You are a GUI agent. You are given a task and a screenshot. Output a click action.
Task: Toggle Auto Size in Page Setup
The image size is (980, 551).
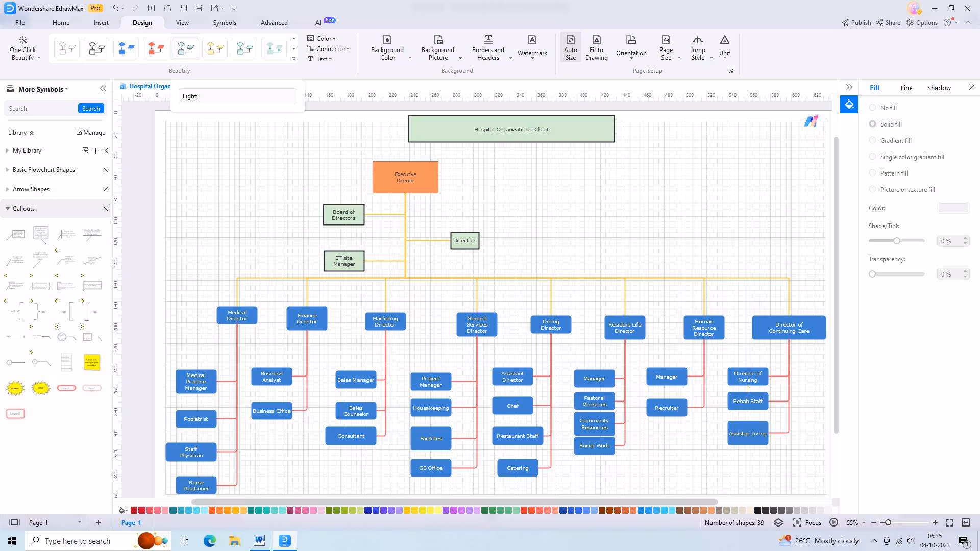570,47
